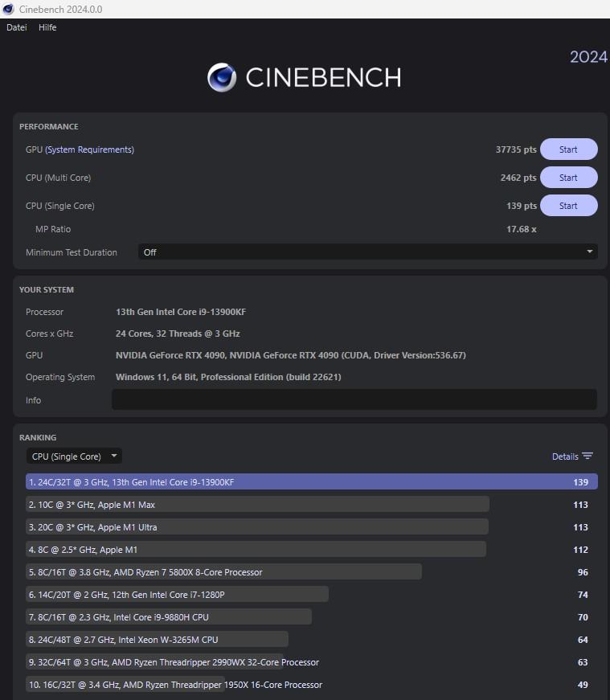Select the Intel Core i9-9880H row
Viewport: 610px width, 700px height.
click(x=312, y=617)
